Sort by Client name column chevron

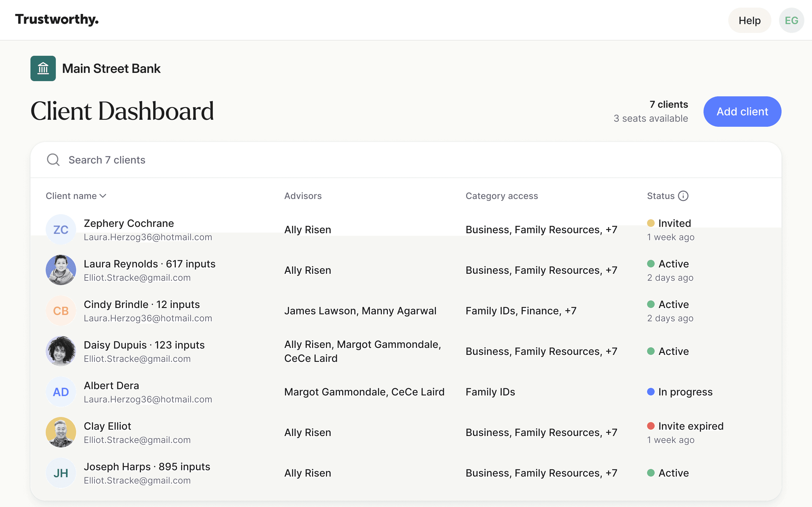pyautogui.click(x=103, y=196)
